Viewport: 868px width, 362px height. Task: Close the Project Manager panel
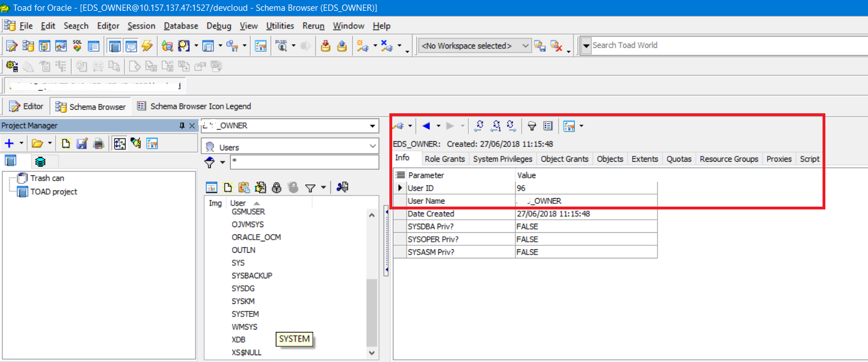(x=192, y=126)
